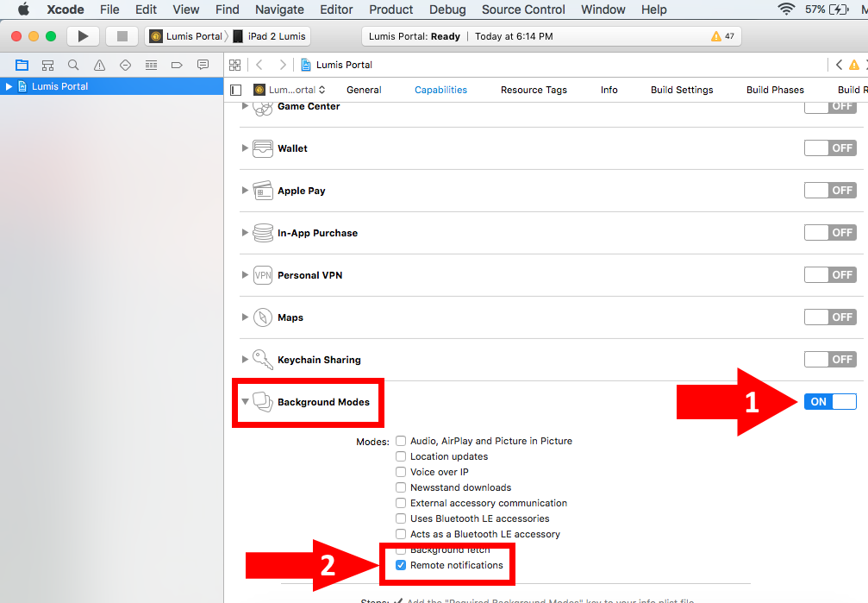Show the Report navigator

(203, 66)
